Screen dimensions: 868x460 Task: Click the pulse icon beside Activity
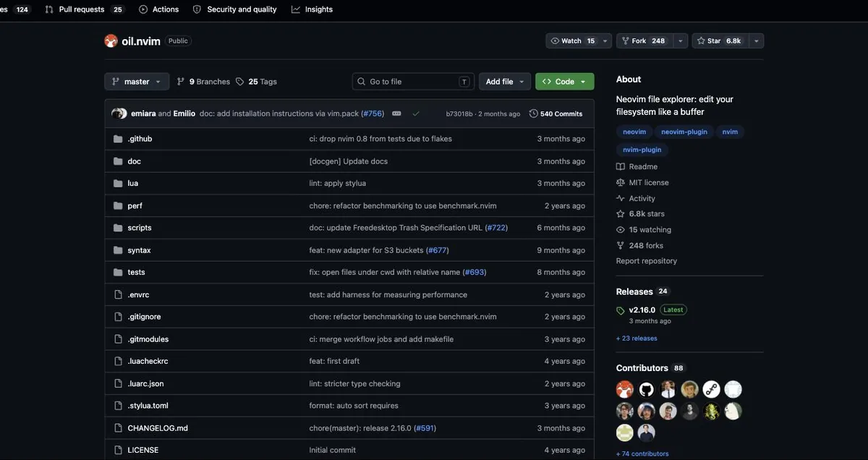point(621,198)
